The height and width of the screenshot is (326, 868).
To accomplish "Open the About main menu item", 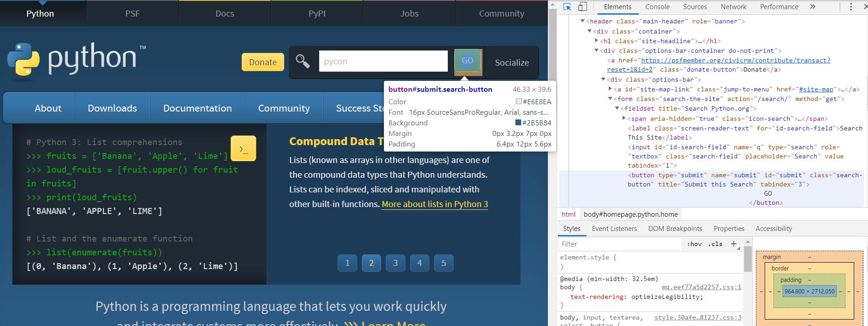I will 48,108.
